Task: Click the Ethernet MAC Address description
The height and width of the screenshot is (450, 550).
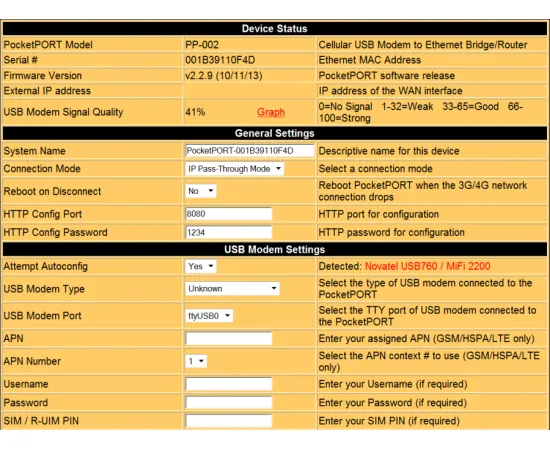Action: click(369, 60)
